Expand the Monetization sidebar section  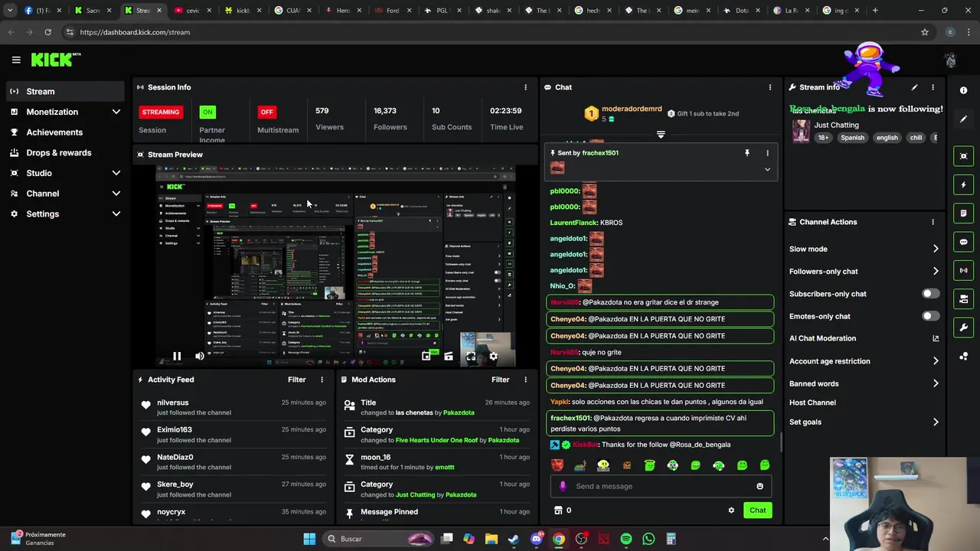(x=116, y=112)
